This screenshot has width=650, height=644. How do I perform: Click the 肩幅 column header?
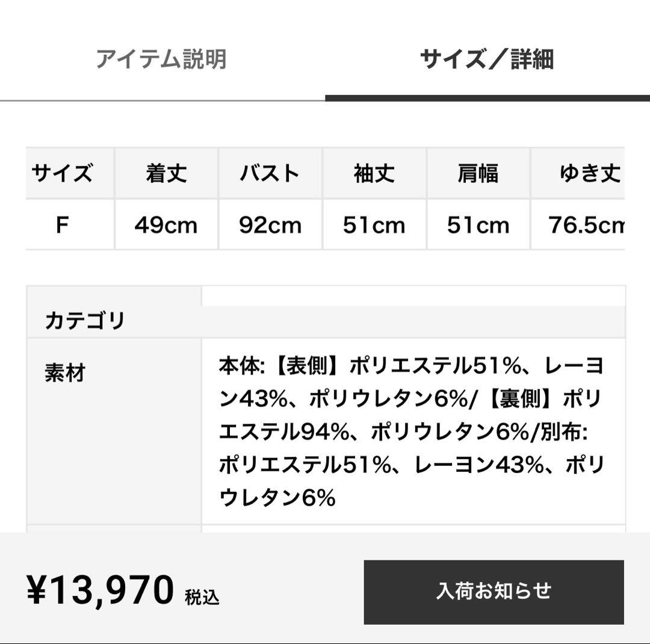coord(478,173)
